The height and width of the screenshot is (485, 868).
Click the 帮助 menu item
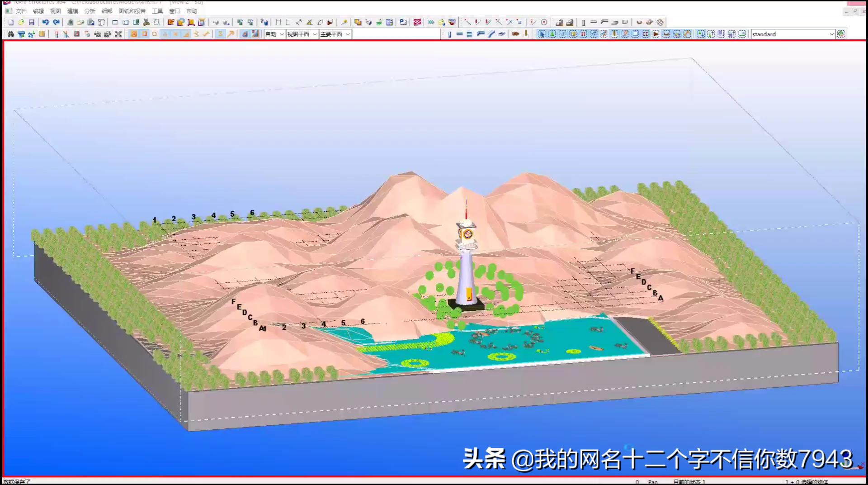coord(192,11)
